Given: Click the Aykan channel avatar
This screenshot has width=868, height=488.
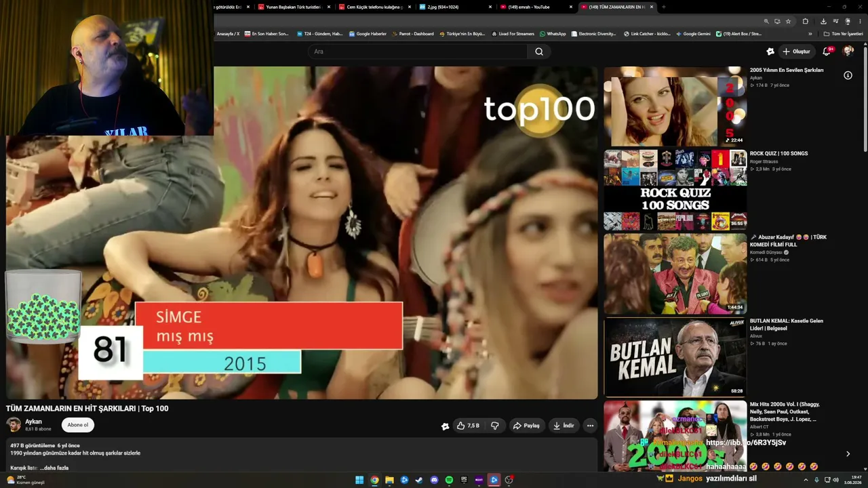Looking at the screenshot, I should click(x=14, y=425).
